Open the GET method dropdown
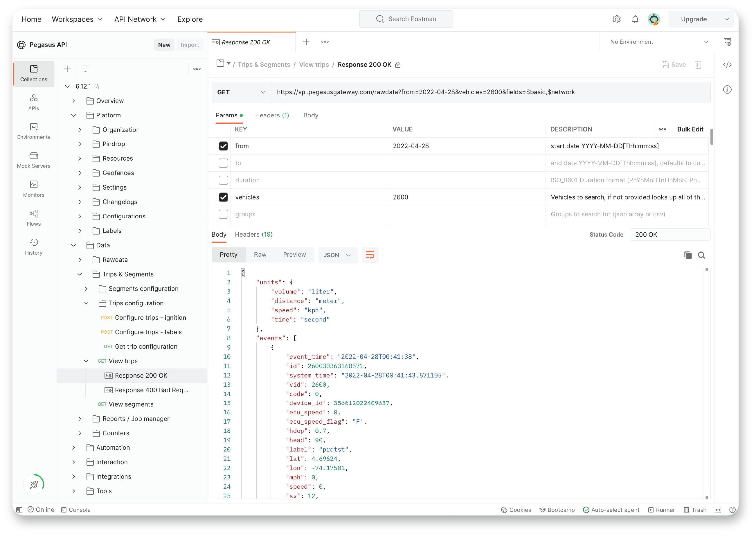This screenshot has width=756, height=536. pos(241,92)
